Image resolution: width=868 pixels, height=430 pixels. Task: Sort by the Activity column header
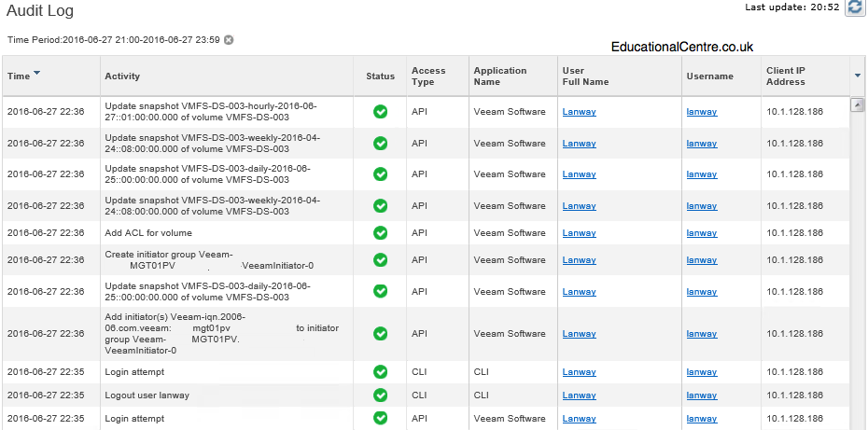click(x=122, y=76)
